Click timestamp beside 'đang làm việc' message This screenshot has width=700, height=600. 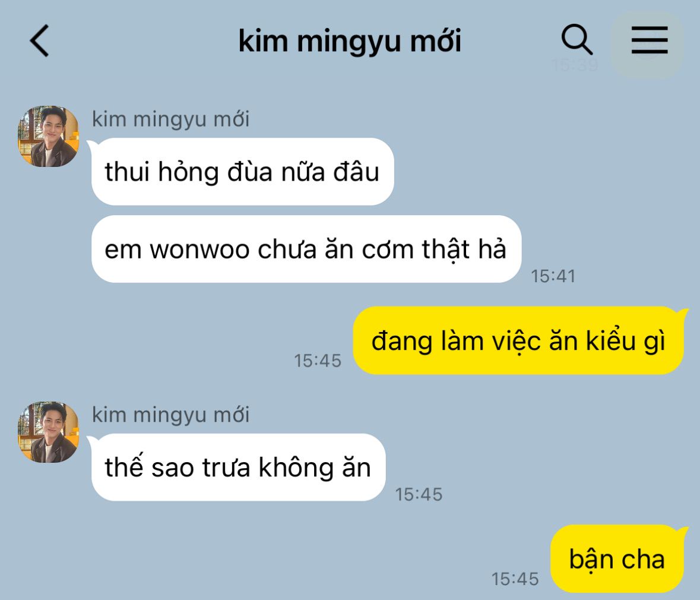click(318, 361)
